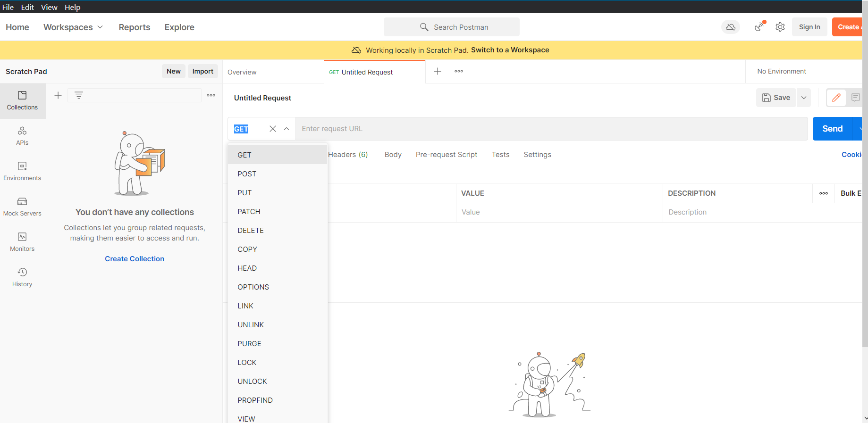
Task: Open the View menu
Action: click(49, 7)
